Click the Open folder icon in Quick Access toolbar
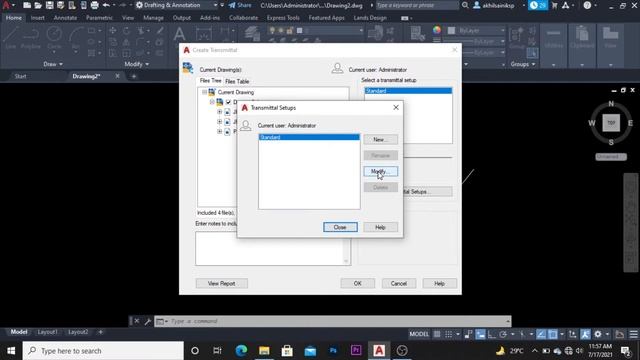640x360 pixels. (x=38, y=5)
